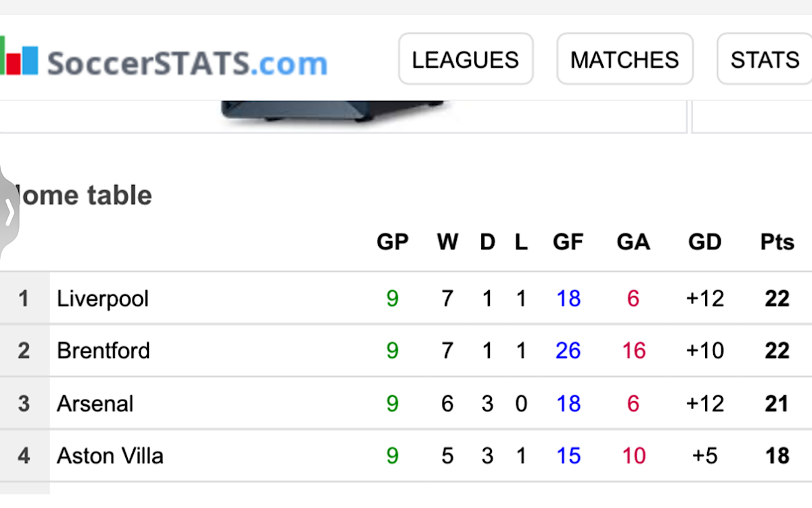Screen dimensions: 812x508
Task: Click the Home table heading
Action: [x=81, y=196]
